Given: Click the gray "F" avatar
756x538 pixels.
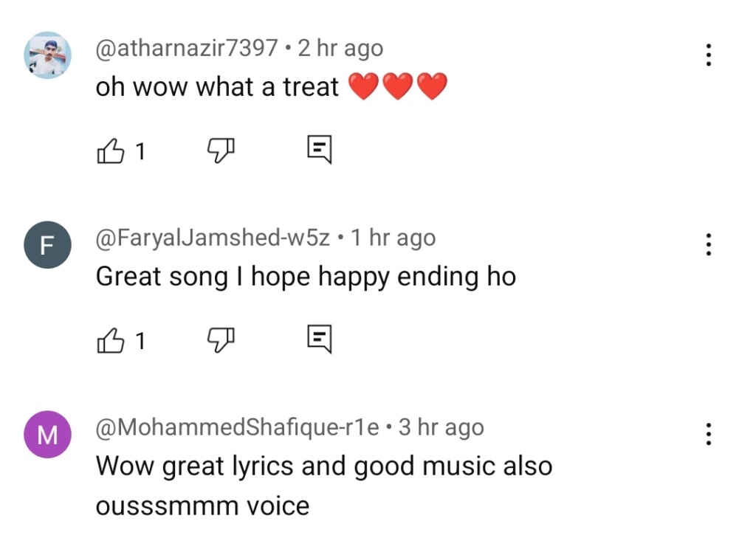Looking at the screenshot, I should (x=47, y=245).
